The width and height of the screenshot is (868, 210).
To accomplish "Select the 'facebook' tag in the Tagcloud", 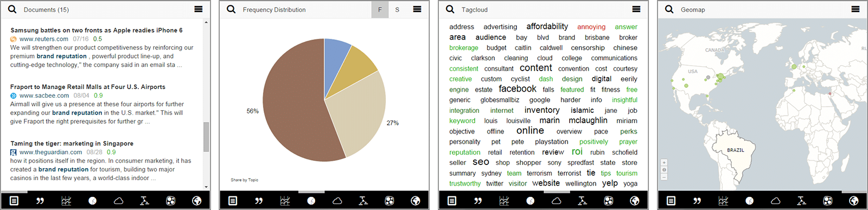I will click(518, 89).
